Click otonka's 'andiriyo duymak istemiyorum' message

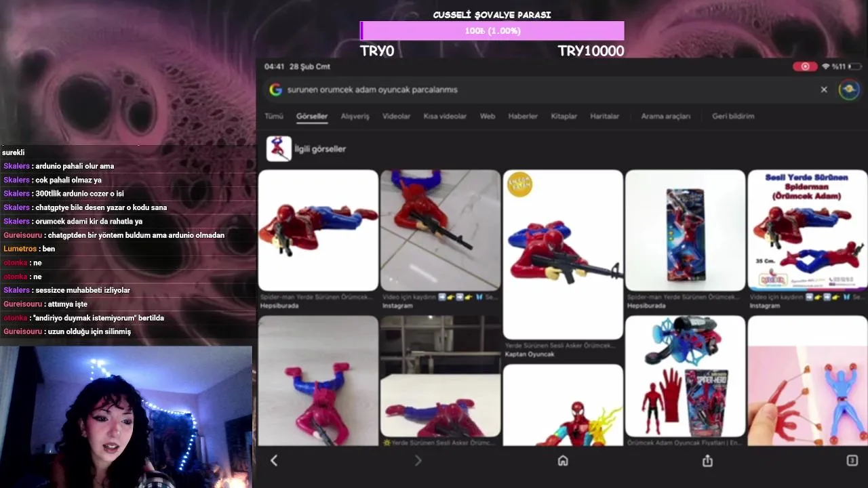[x=98, y=318]
